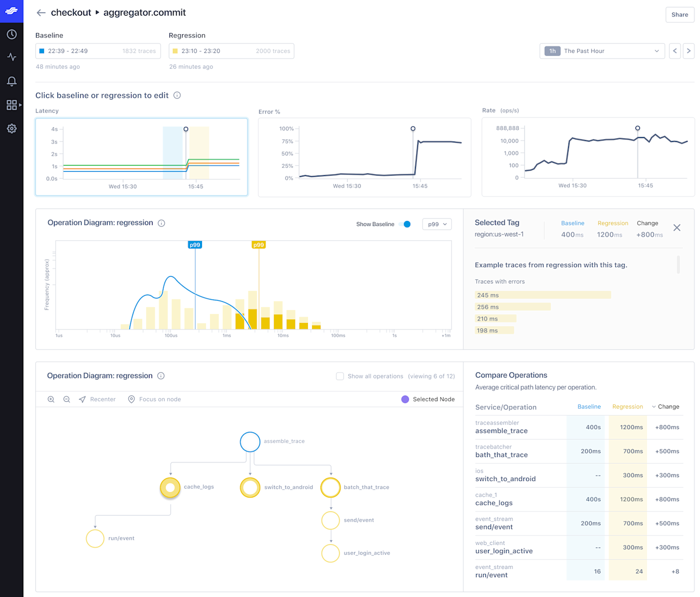This screenshot has height=597, width=700.
Task: Check the Show all operations checkbox
Action: [x=340, y=376]
